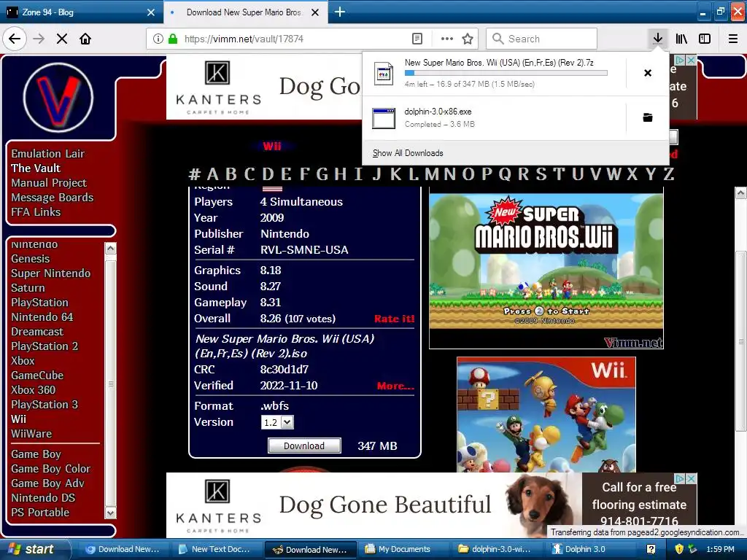Browse games under the # index

tap(194, 174)
